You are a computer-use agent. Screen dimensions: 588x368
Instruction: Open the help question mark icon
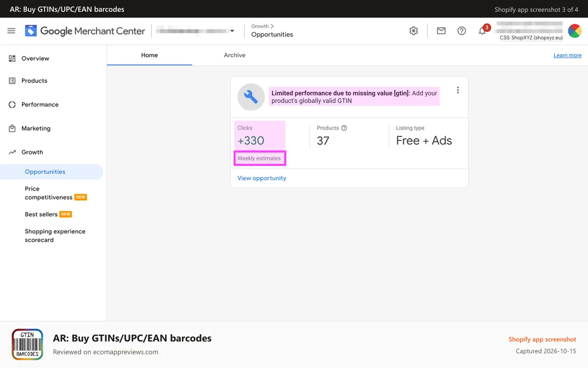coord(462,31)
